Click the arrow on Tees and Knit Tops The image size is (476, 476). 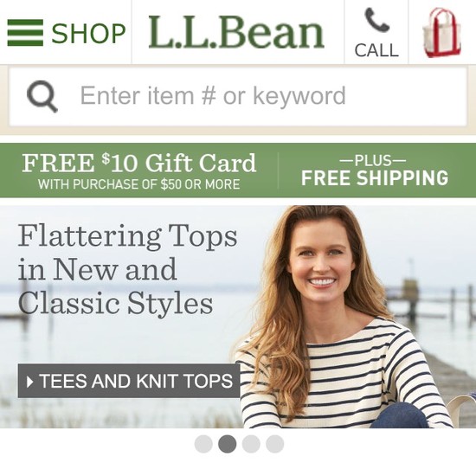(29, 382)
